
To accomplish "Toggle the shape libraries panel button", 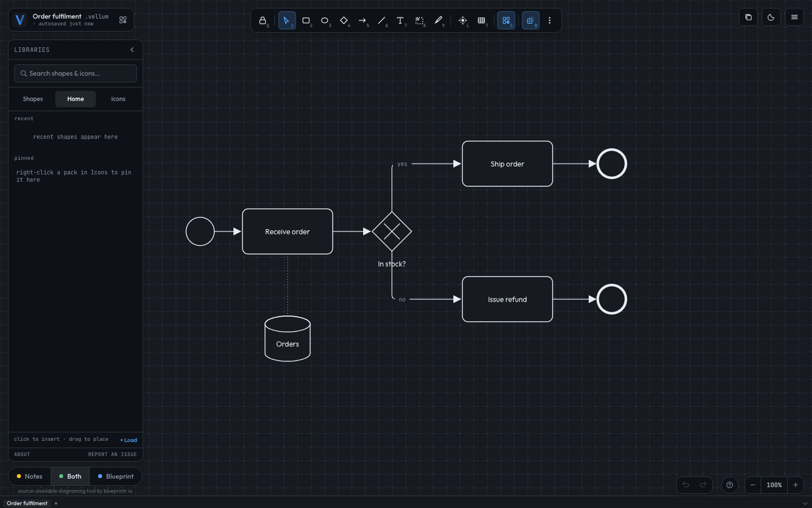I will (x=506, y=21).
